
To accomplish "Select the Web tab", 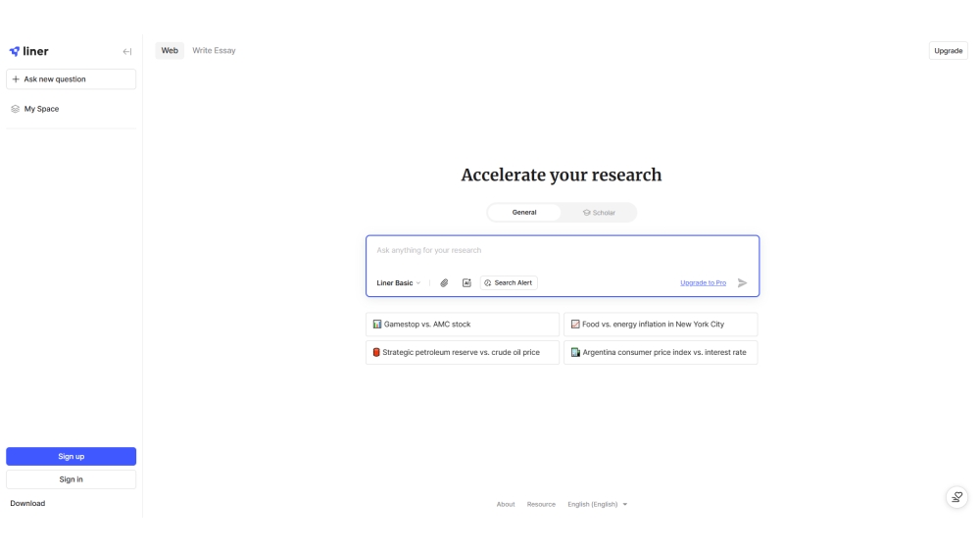I will click(170, 50).
